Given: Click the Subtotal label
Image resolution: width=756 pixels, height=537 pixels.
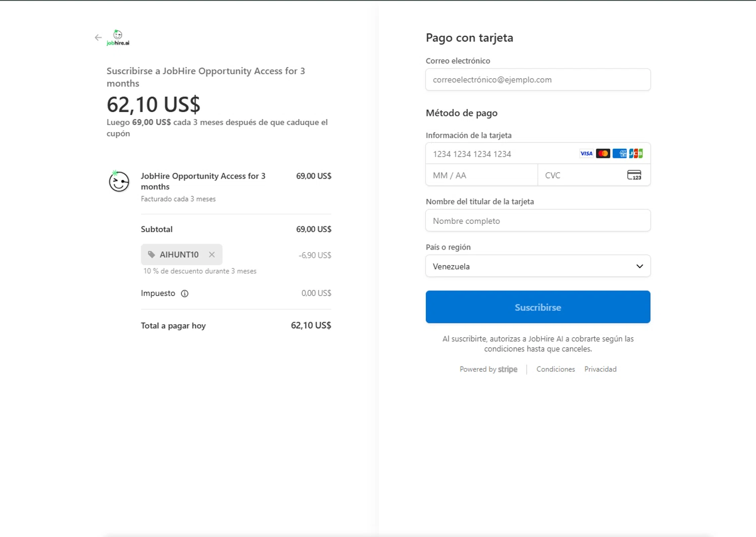Looking at the screenshot, I should tap(157, 229).
